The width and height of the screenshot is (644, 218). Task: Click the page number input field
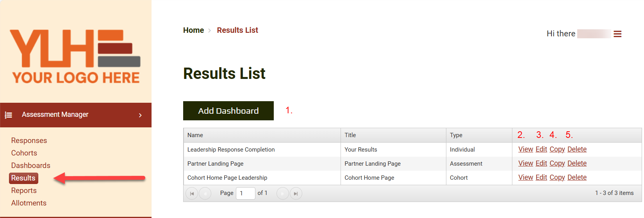click(246, 193)
